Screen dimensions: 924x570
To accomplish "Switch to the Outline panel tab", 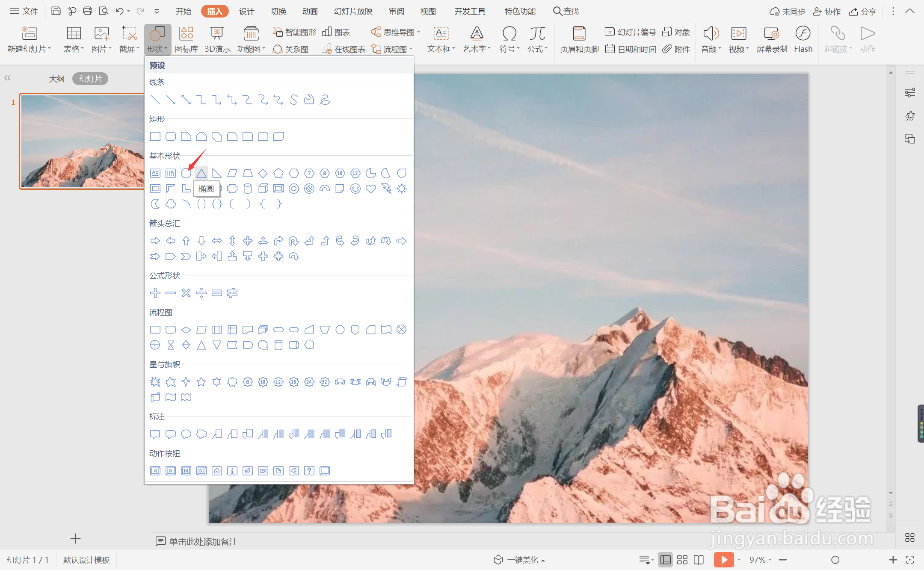I will click(56, 79).
